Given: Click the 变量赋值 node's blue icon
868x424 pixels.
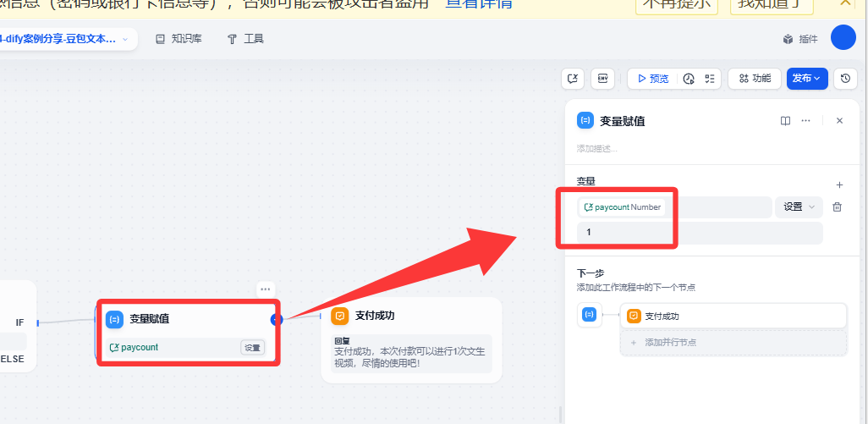Looking at the screenshot, I should click(x=114, y=319).
